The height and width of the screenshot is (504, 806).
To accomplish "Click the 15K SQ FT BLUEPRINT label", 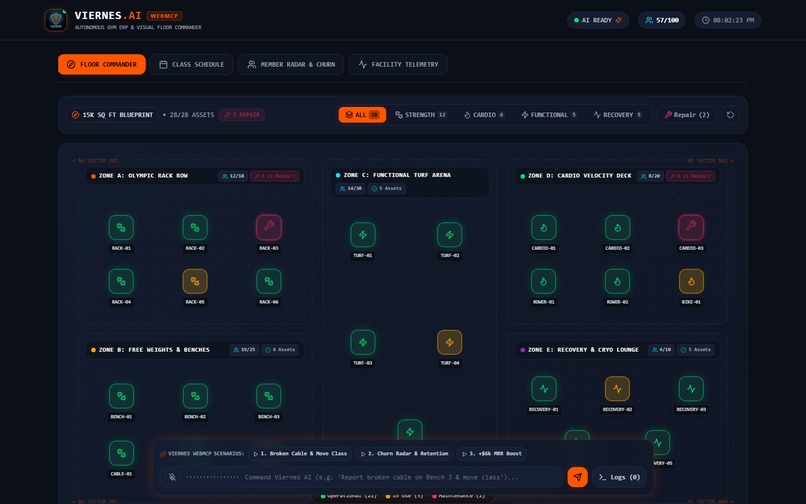I will pyautogui.click(x=113, y=115).
